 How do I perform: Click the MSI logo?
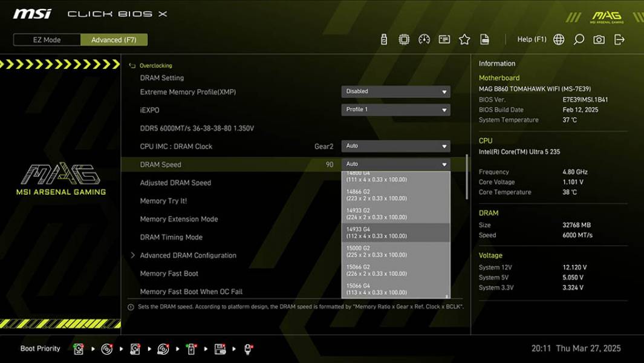[33, 14]
